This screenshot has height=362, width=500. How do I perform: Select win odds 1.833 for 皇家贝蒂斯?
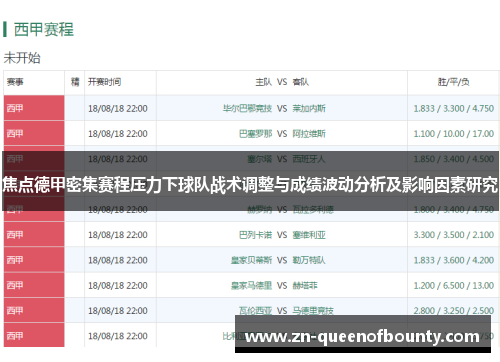[424, 260]
